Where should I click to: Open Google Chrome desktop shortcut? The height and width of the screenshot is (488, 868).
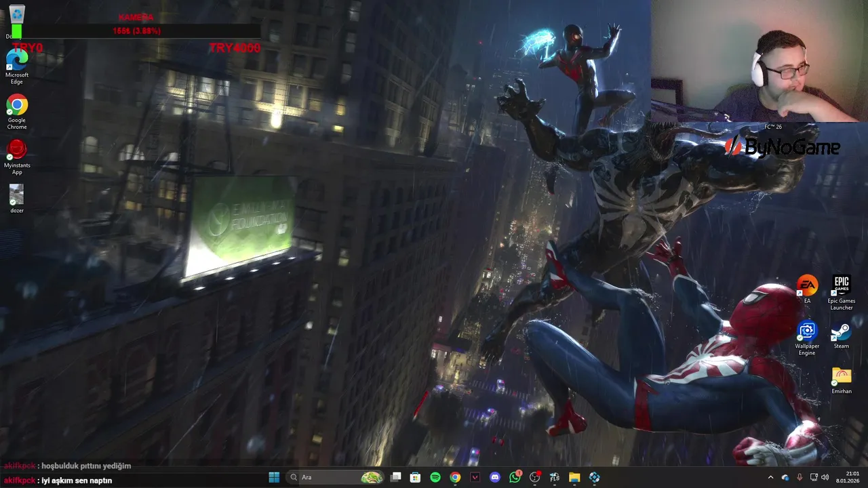point(17,112)
